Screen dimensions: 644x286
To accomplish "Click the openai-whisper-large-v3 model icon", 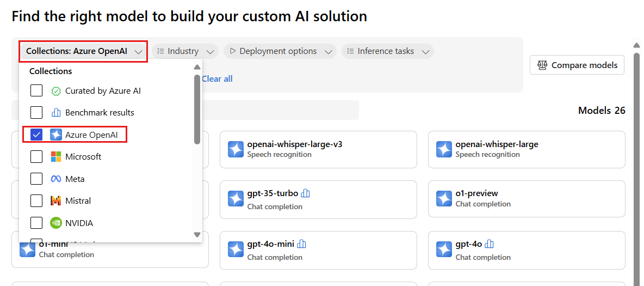I will [236, 149].
